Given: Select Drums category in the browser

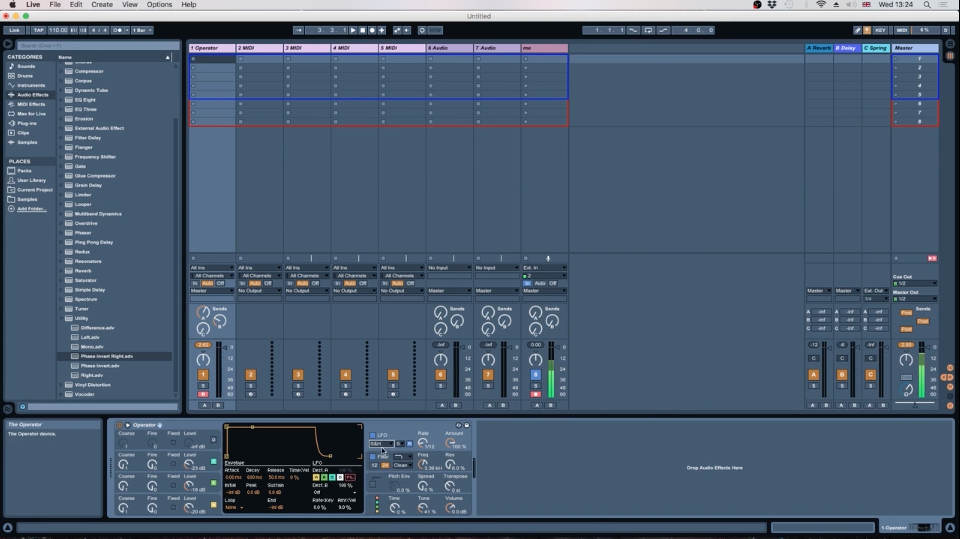Looking at the screenshot, I should pos(24,76).
